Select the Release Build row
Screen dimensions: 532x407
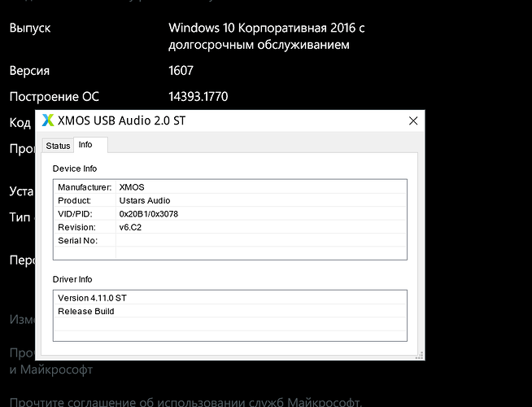(230, 311)
